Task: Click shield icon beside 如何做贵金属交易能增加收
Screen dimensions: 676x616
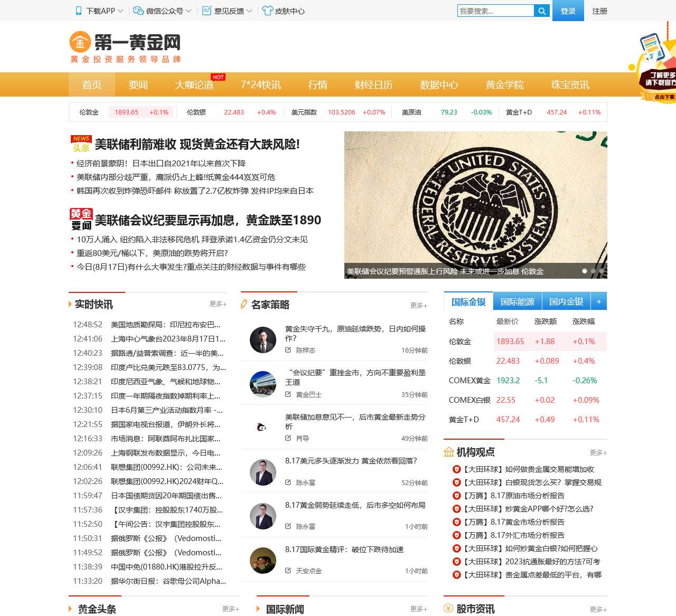Action: tap(457, 469)
